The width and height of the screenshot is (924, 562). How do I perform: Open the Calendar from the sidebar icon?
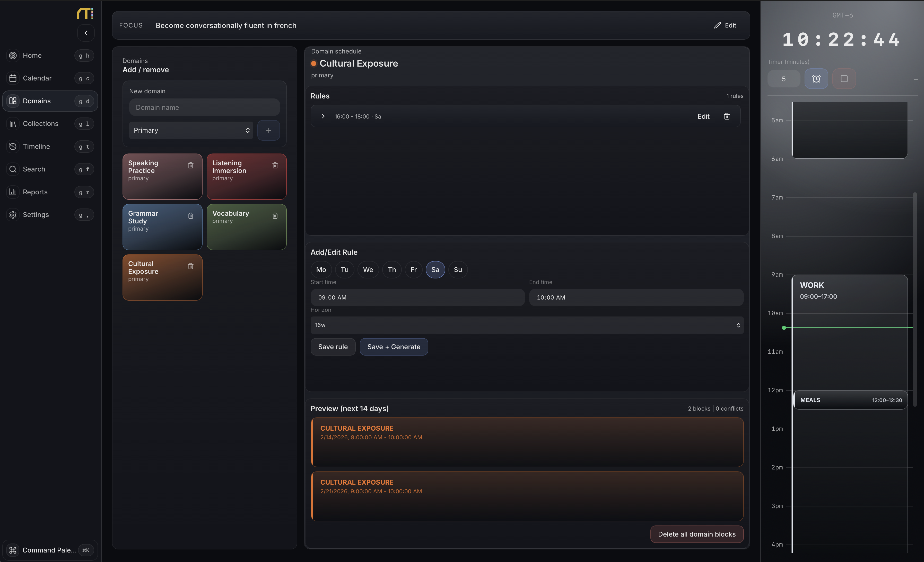[x=13, y=78]
